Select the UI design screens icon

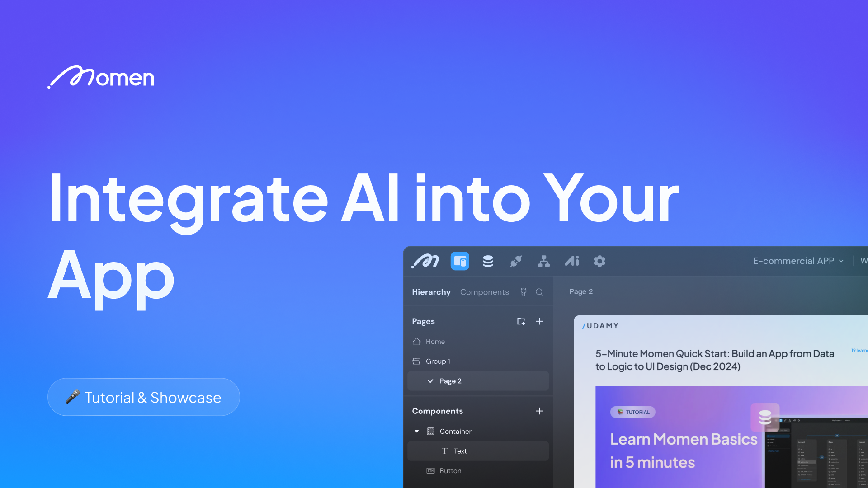[x=460, y=261]
